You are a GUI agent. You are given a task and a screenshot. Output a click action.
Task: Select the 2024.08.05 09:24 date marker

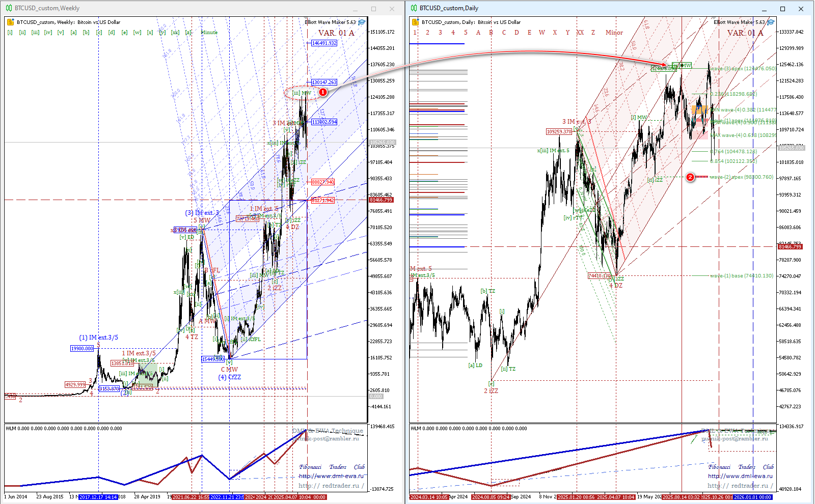coord(490,497)
